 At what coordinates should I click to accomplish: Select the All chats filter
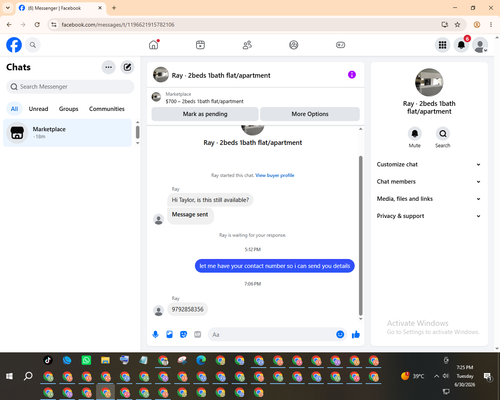[x=14, y=109]
